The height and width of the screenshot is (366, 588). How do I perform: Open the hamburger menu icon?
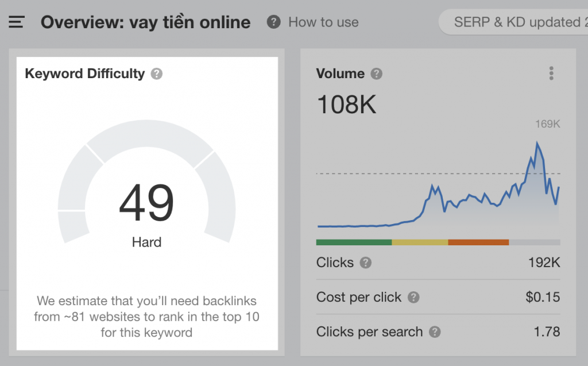click(17, 22)
